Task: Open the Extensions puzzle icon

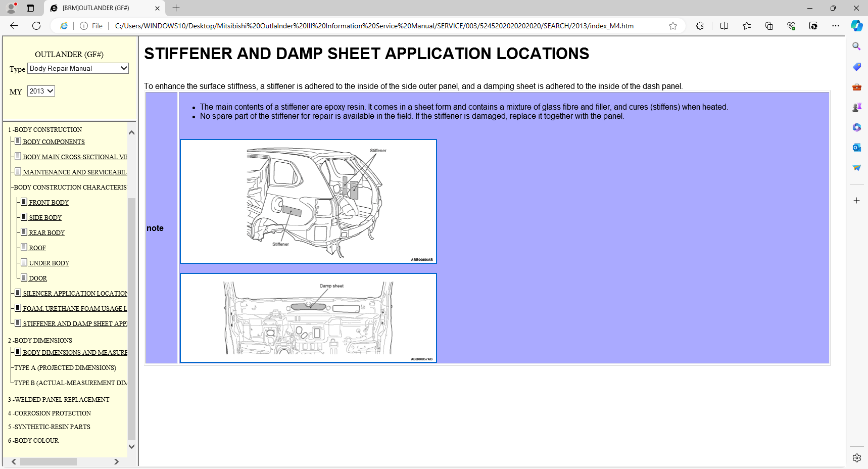Action: (700, 26)
